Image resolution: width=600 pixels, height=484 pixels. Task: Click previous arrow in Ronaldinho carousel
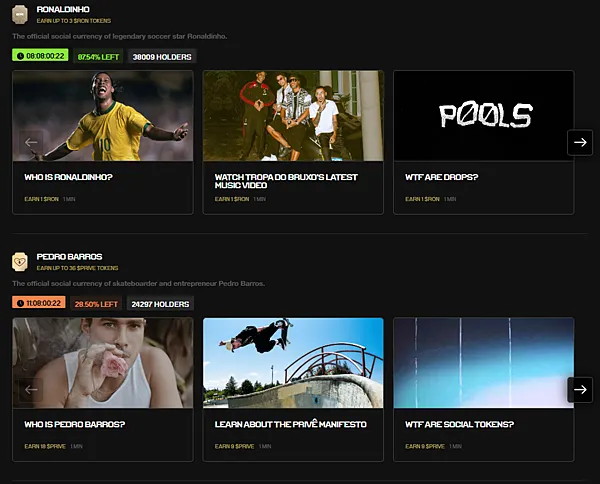pos(31,142)
